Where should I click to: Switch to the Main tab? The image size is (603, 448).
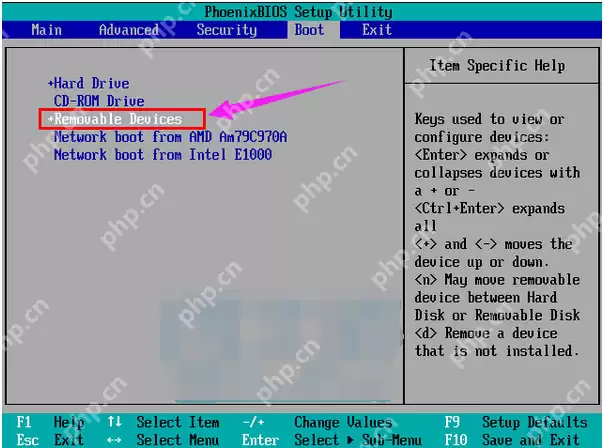click(47, 30)
